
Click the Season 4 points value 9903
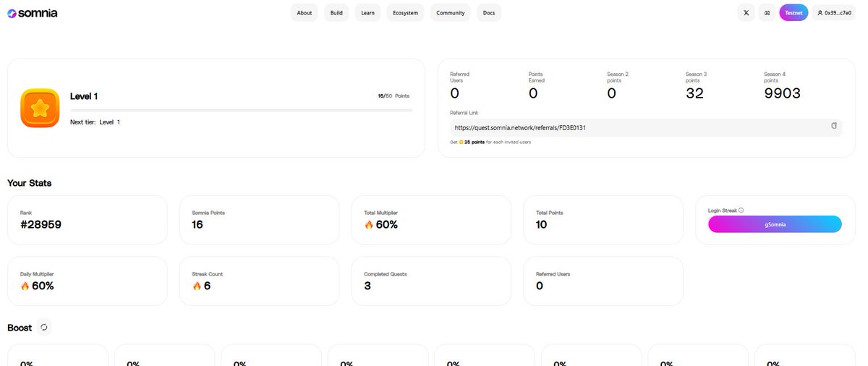point(783,93)
